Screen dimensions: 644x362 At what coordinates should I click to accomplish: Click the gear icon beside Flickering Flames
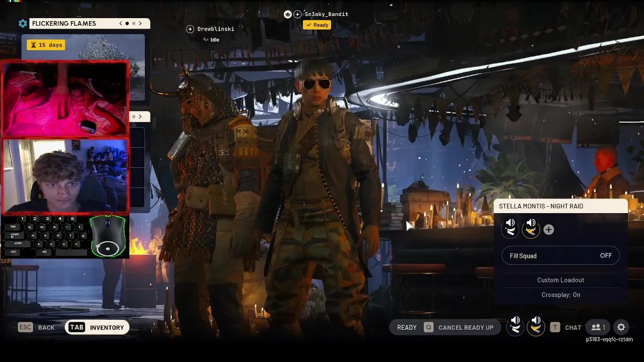pos(23,24)
